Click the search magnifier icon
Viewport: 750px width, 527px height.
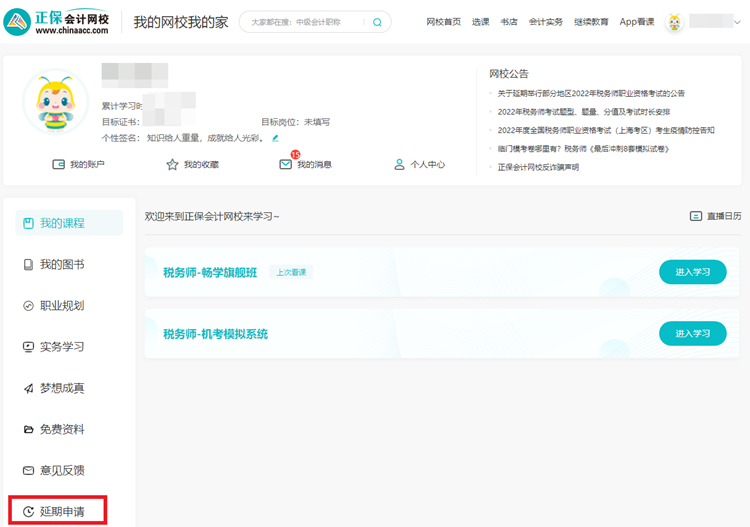[x=377, y=22]
